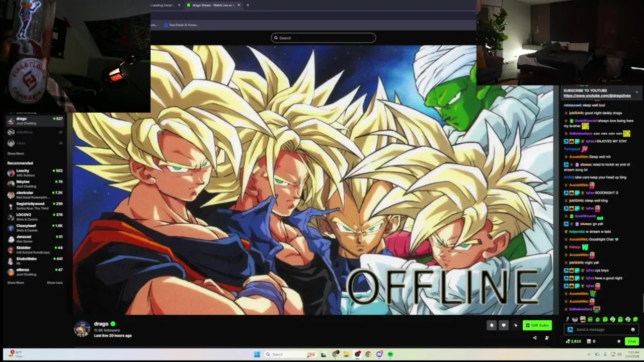Click the blue badge icon in chat input
644x362 pixels.
pos(570,330)
